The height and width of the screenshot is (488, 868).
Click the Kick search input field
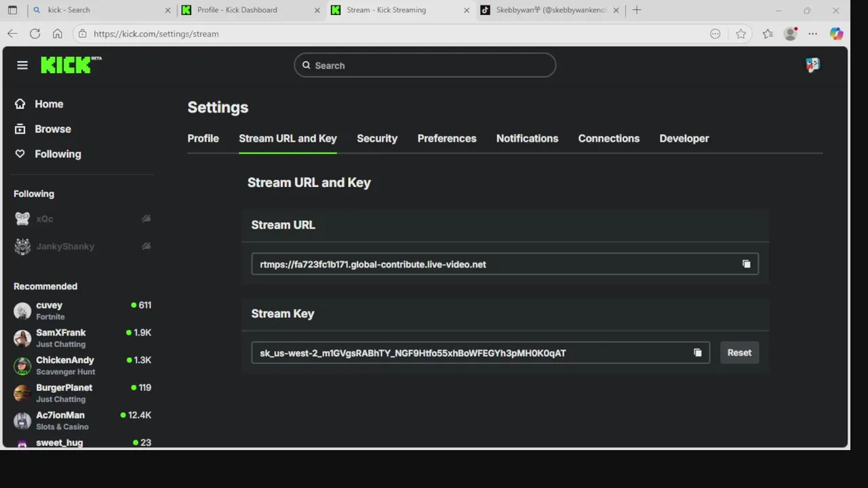[x=425, y=65]
